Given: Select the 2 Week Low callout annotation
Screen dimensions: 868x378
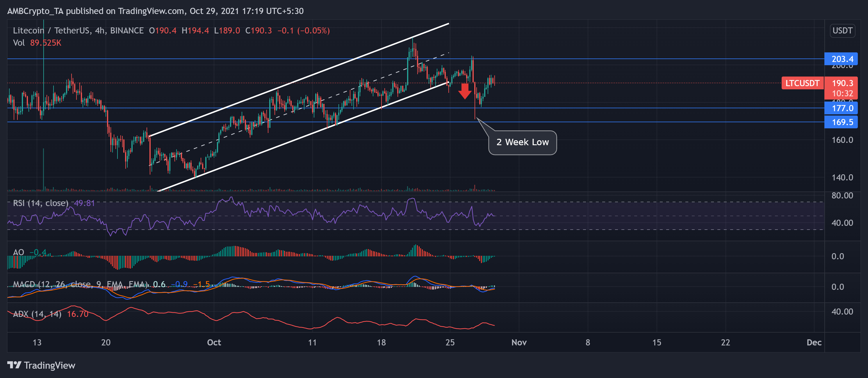Looking at the screenshot, I should tap(523, 142).
